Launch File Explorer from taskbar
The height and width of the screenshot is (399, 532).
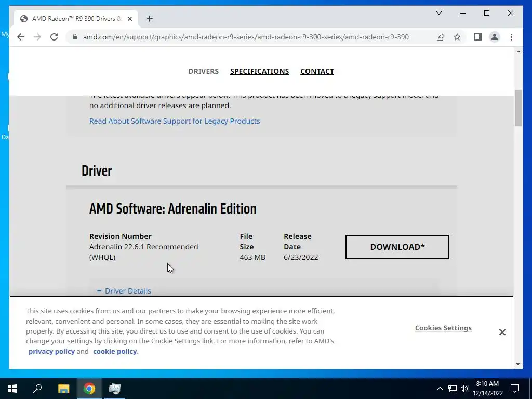point(63,389)
